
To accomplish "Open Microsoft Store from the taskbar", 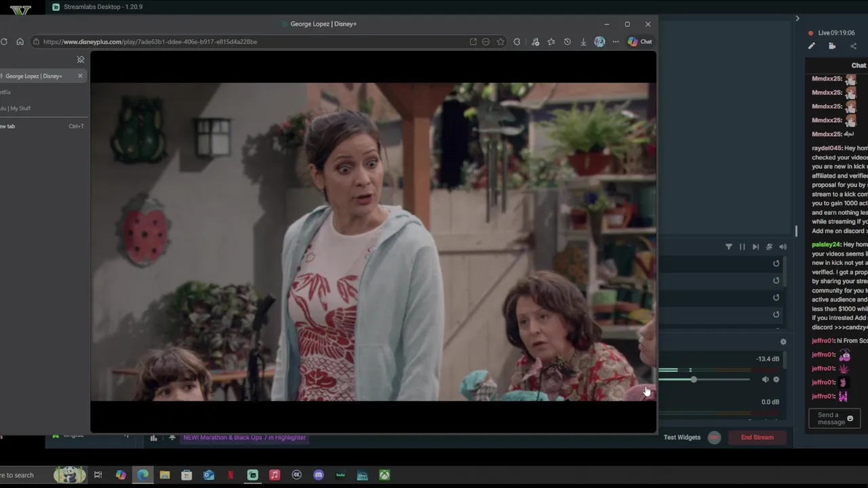I will pos(186,475).
